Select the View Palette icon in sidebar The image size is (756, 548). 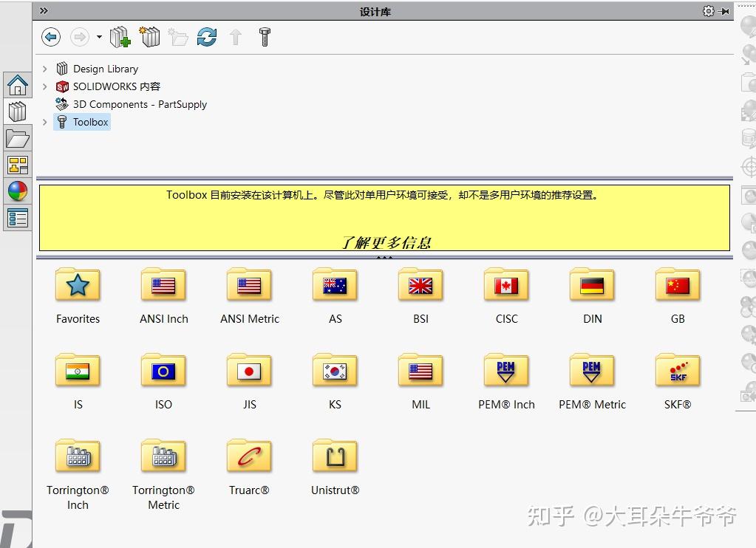[x=17, y=164]
